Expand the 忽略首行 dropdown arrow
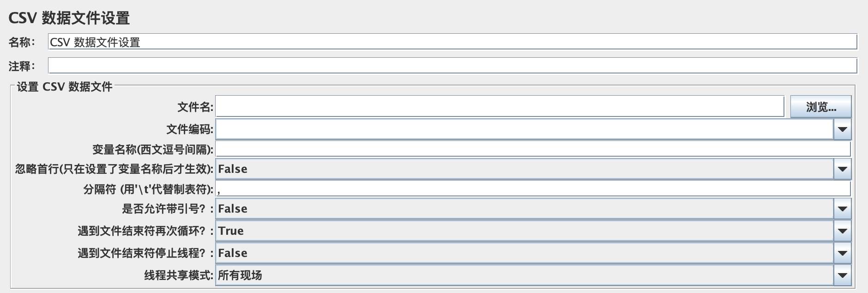Image resolution: width=868 pixels, height=293 pixels. 842,169
